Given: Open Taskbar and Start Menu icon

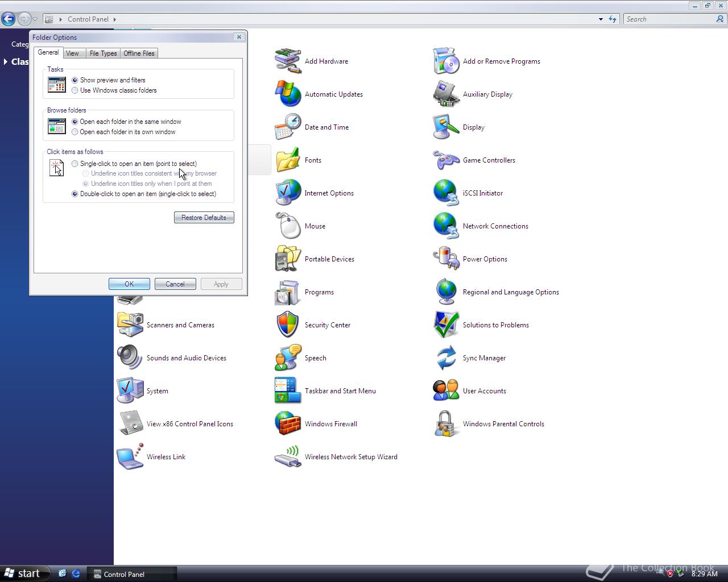Looking at the screenshot, I should click(288, 391).
